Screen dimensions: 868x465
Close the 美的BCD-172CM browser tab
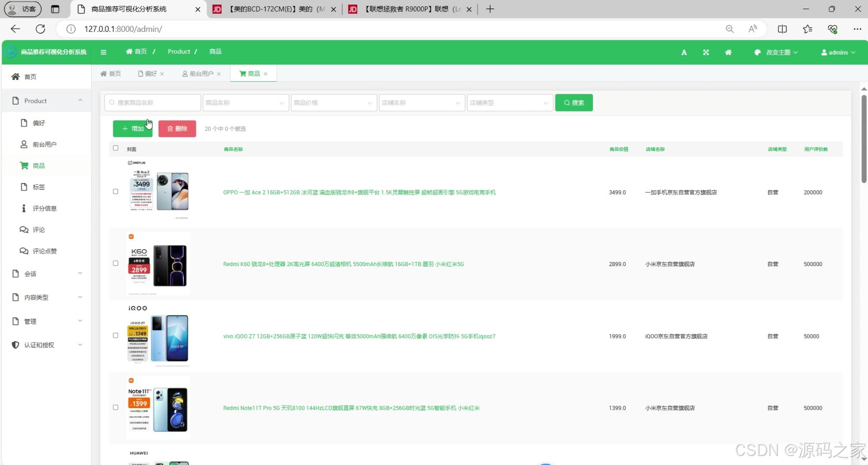(x=333, y=9)
